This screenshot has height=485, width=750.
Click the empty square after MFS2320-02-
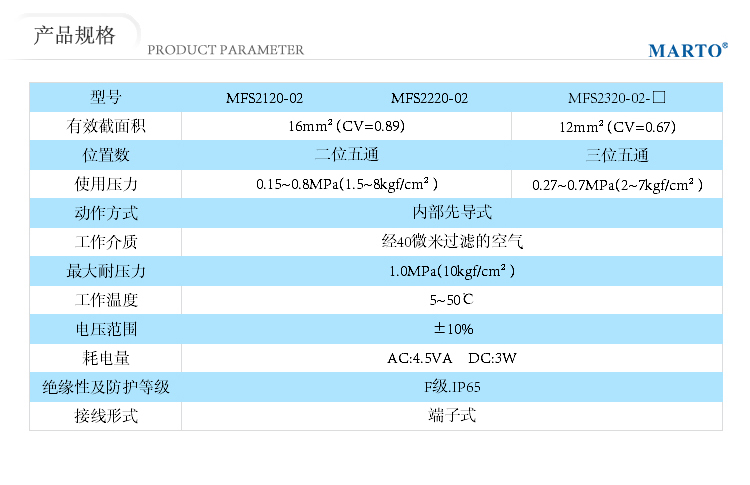660,98
